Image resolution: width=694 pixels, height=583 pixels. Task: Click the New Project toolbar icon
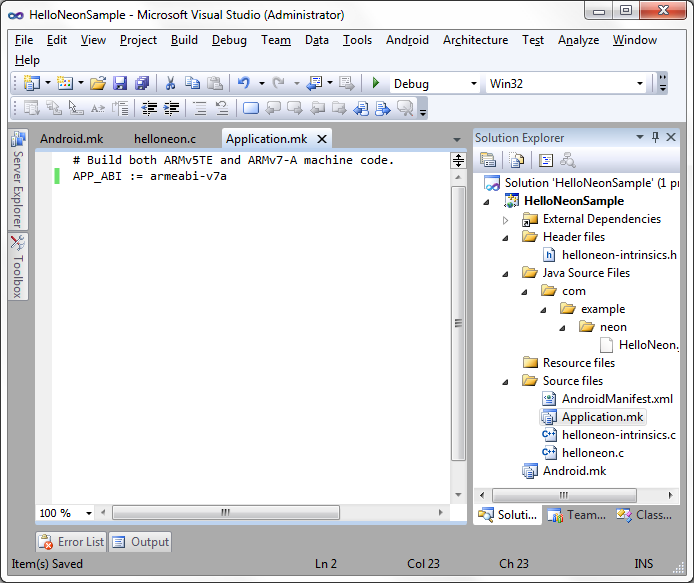(x=32, y=83)
